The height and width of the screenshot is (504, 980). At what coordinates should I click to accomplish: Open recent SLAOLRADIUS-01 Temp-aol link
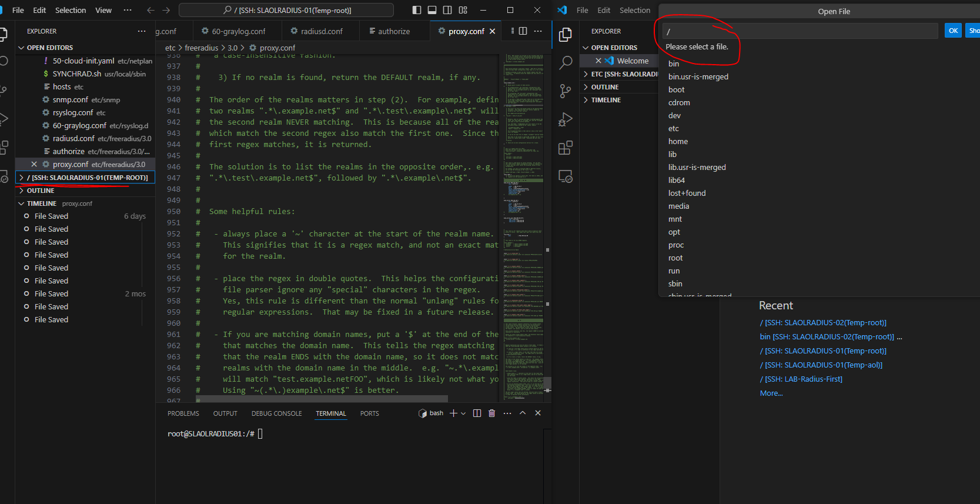821,365
